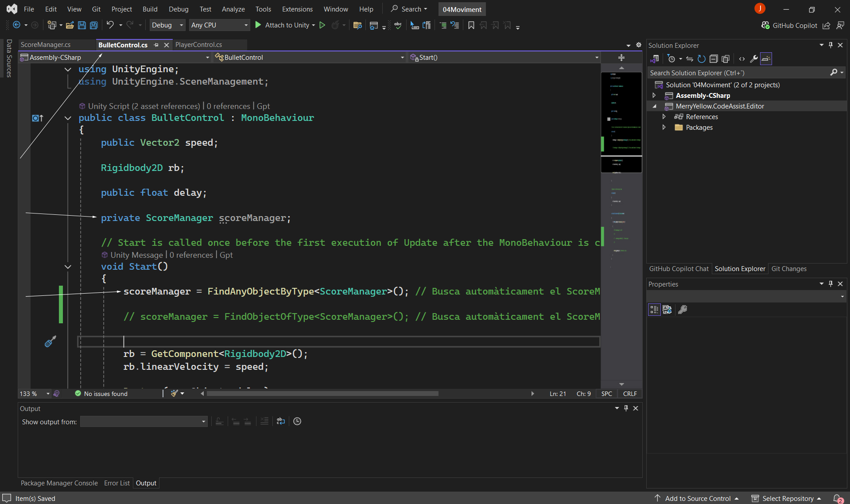Click the Select Repository button
The image size is (850, 504).
pyautogui.click(x=788, y=498)
